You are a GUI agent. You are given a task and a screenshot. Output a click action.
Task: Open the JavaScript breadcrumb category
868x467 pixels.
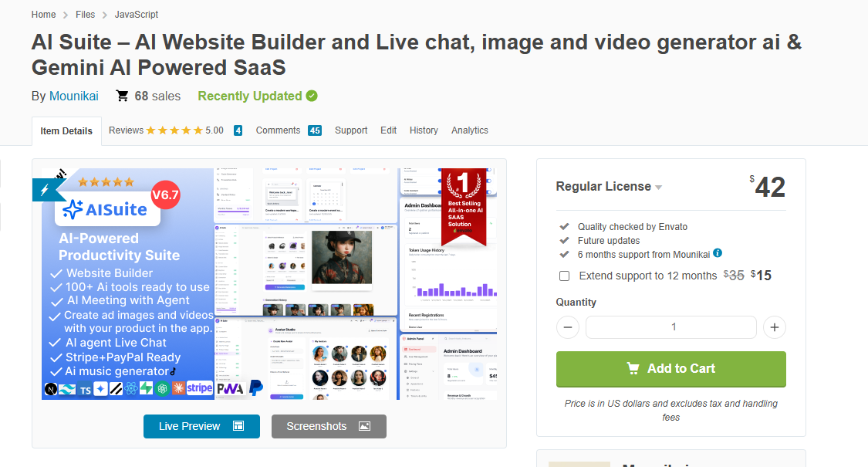point(136,15)
